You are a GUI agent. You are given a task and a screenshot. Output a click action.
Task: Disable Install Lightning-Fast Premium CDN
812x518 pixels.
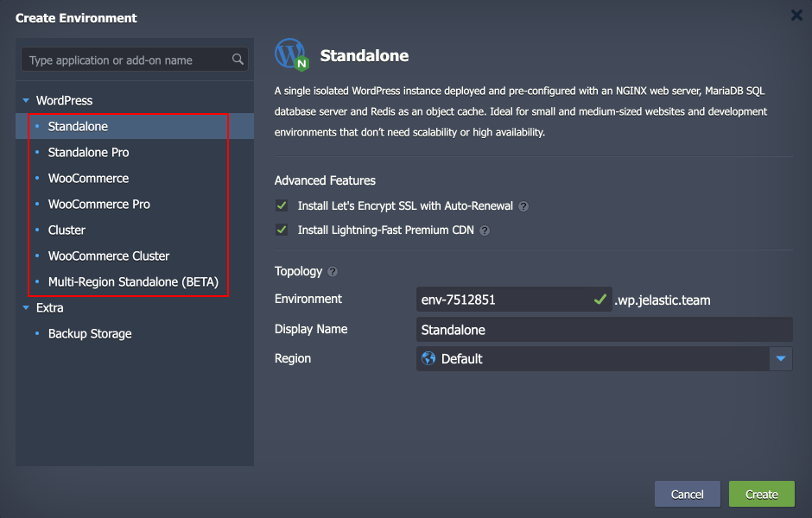tap(280, 231)
